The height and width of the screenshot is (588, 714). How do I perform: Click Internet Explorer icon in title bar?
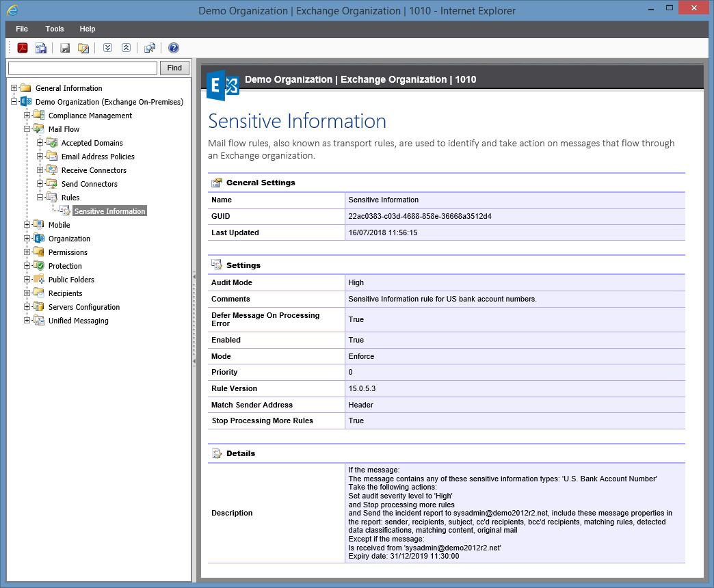[12, 10]
